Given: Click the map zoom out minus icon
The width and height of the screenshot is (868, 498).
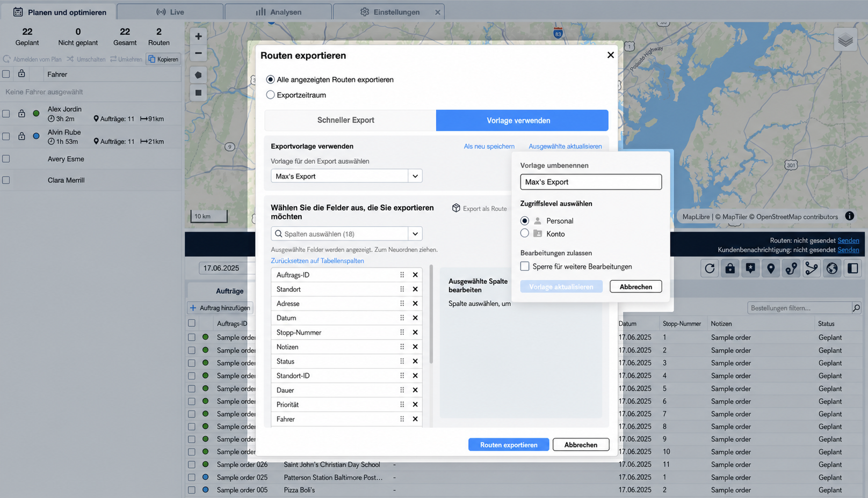Looking at the screenshot, I should (198, 53).
